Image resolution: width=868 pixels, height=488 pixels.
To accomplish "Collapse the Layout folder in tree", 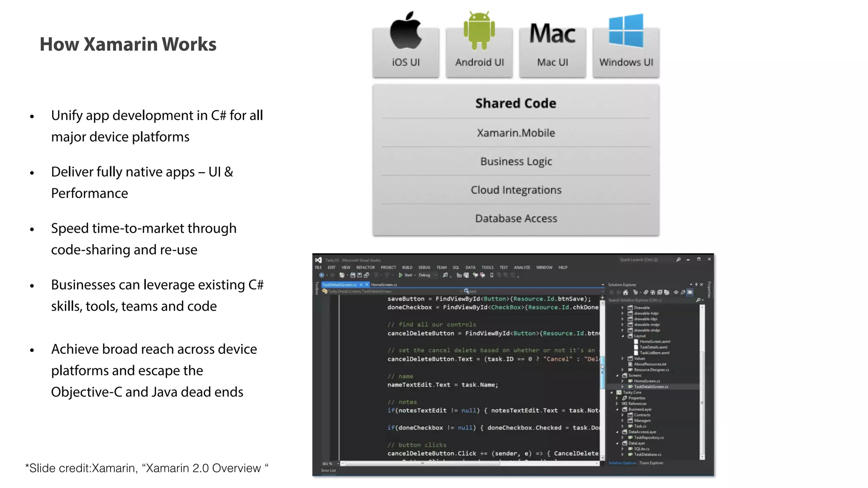I will (x=623, y=336).
